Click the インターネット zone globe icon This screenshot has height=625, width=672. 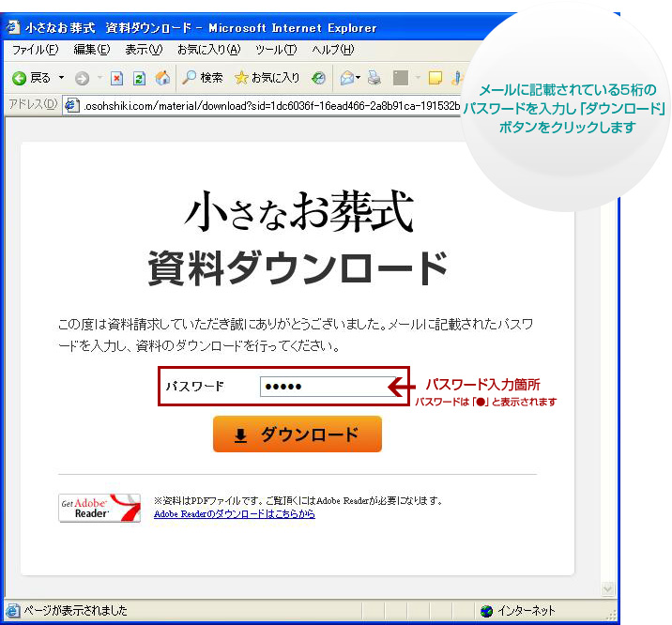pos(486,611)
